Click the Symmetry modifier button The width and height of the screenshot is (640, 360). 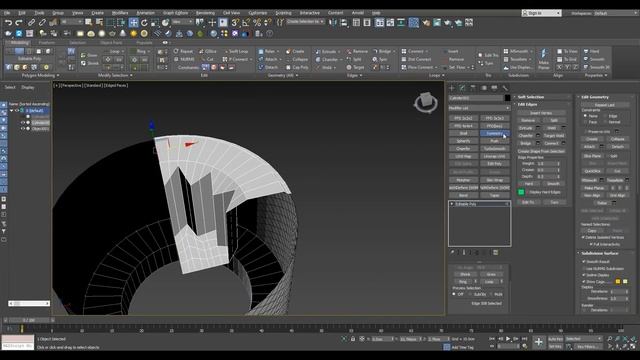[x=495, y=133]
